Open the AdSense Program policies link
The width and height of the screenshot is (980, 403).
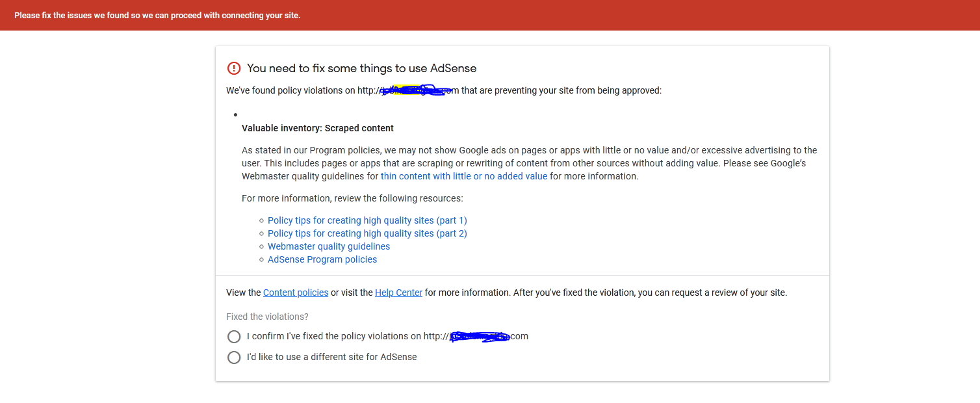pyautogui.click(x=322, y=259)
